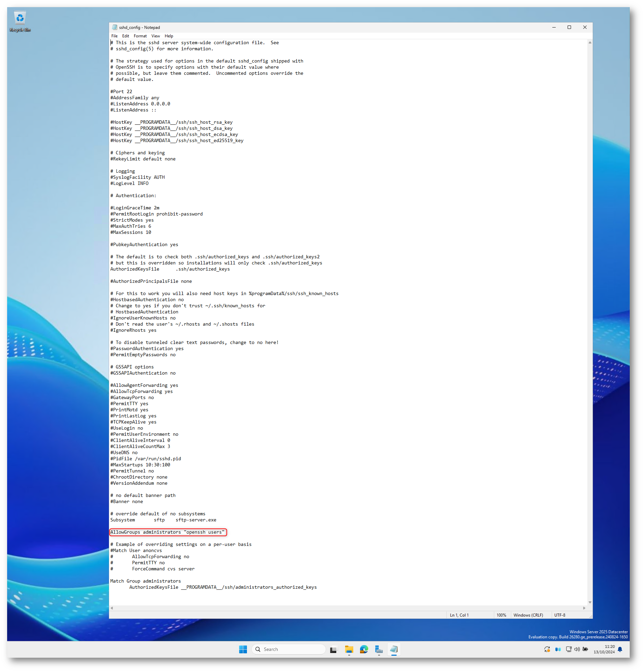Click the #HostbasedAuthentication no line
The height and width of the screenshot is (672, 644).
pyautogui.click(x=147, y=300)
